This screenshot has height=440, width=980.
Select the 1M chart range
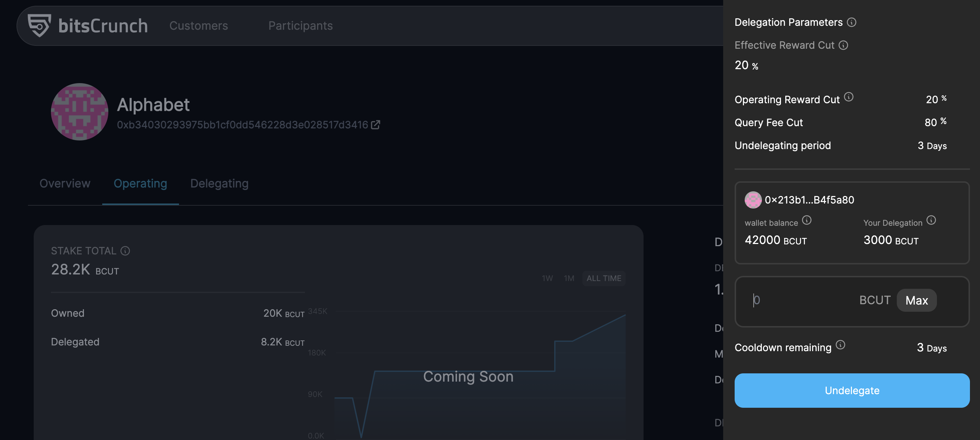pos(569,278)
